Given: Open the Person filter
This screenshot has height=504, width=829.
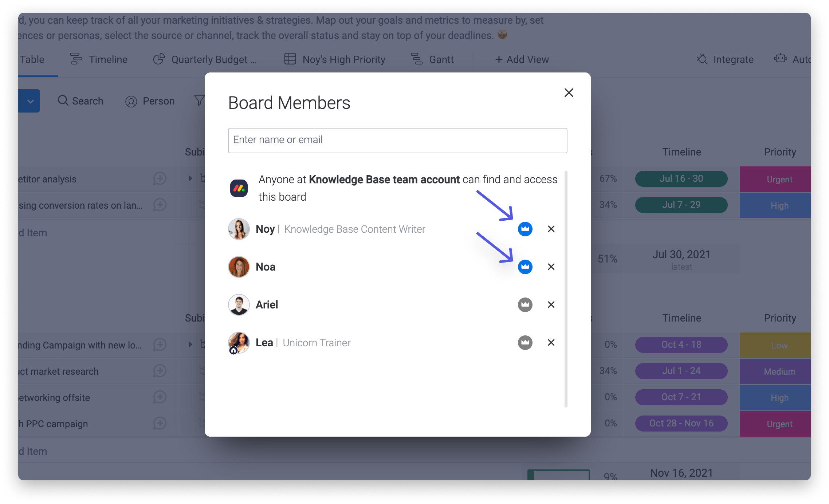Looking at the screenshot, I should (x=150, y=101).
